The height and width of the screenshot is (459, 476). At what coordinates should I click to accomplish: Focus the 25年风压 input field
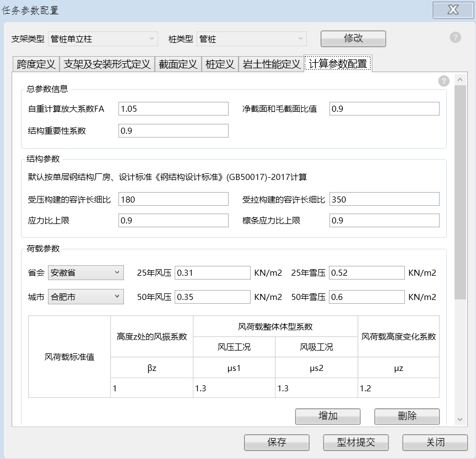coord(212,272)
